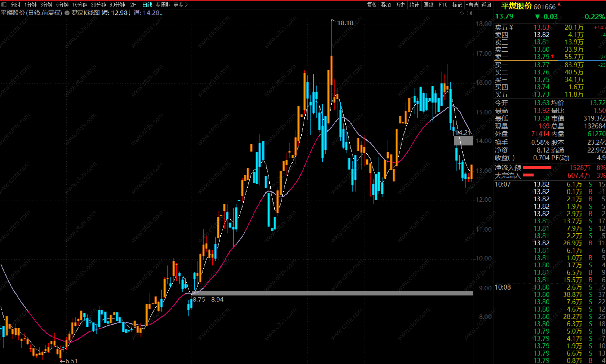Click the diamond marker icon above chart
Viewport: 606px width, 364px height.
pyautogui.click(x=461, y=13)
